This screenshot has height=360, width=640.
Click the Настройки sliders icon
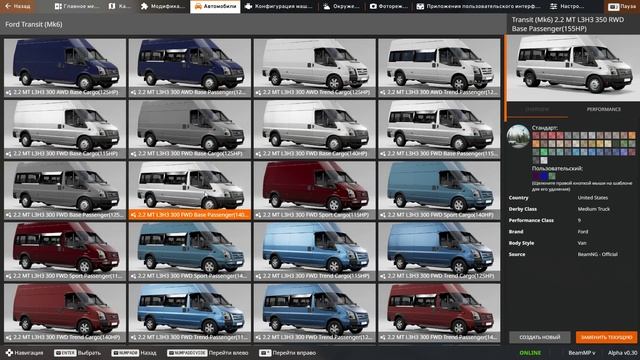tap(553, 6)
